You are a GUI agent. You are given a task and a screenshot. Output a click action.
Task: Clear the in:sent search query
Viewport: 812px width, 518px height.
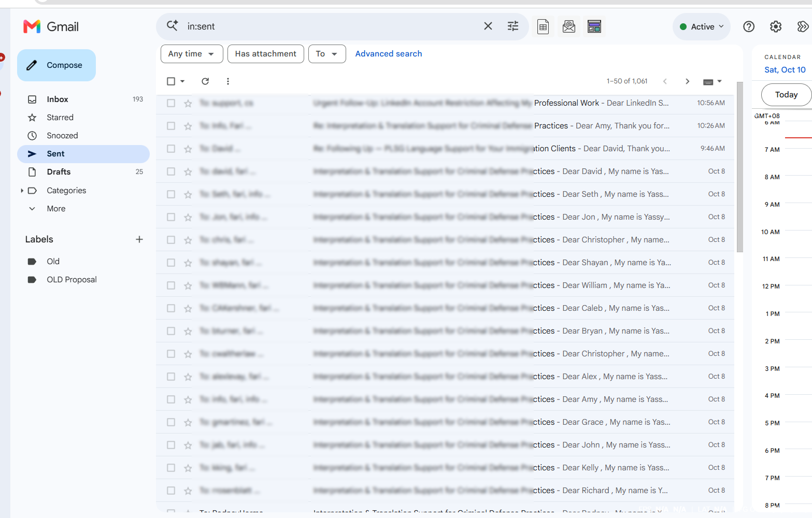[488, 26]
